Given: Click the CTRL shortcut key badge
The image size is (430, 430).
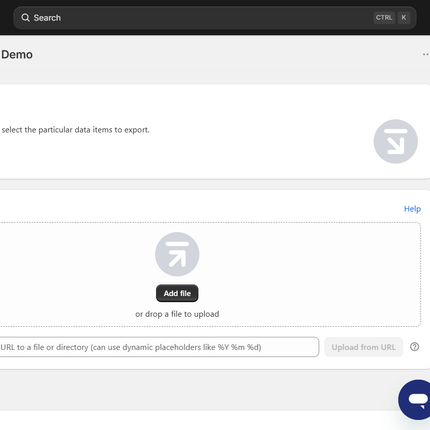Looking at the screenshot, I should point(384,18).
